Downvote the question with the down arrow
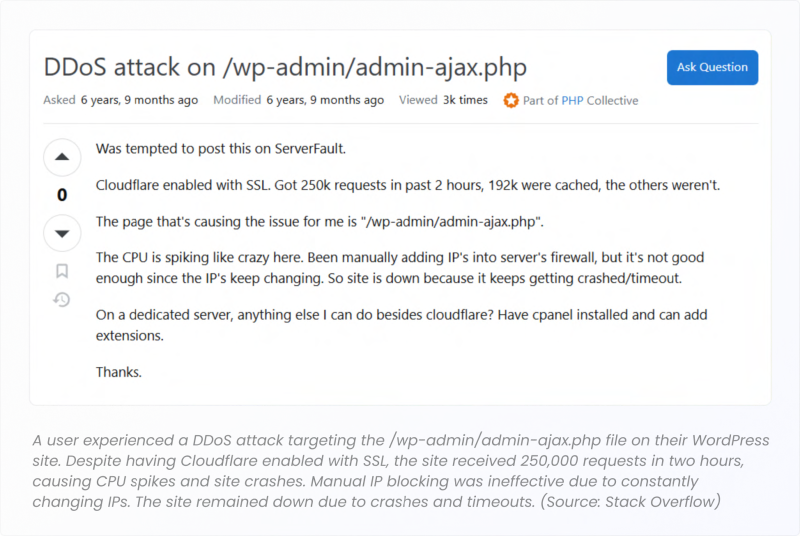The width and height of the screenshot is (800, 536). pyautogui.click(x=62, y=234)
